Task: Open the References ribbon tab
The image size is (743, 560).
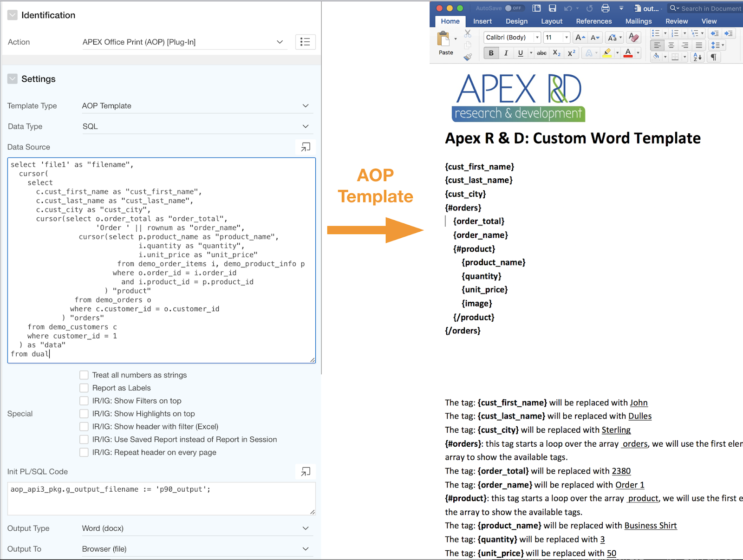Action: (x=594, y=21)
